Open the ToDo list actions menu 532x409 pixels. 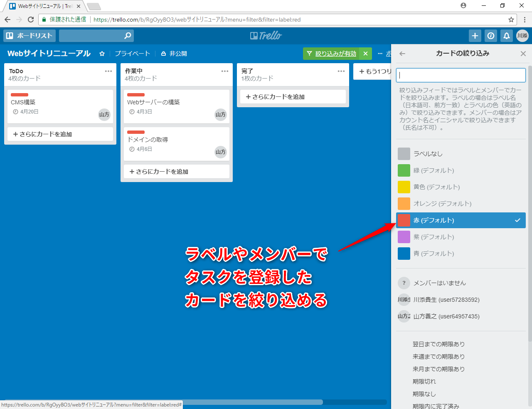click(x=108, y=71)
